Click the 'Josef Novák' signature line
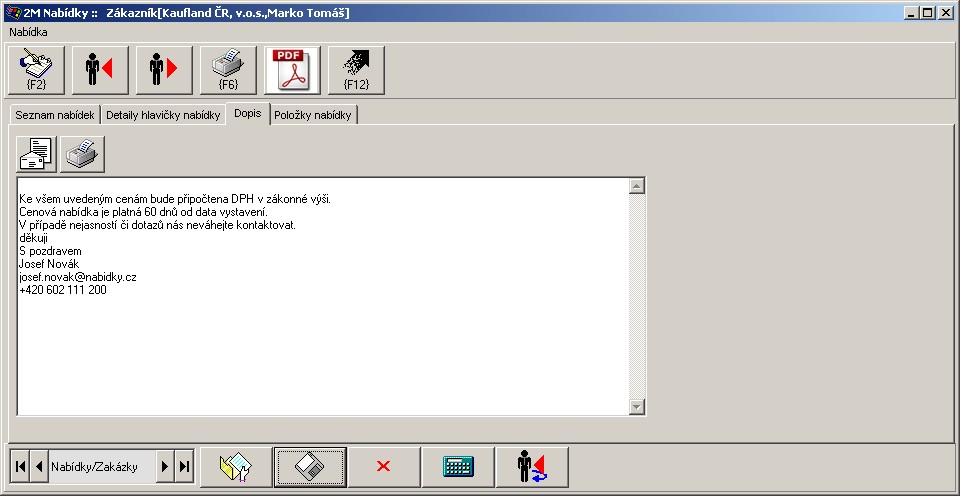Image resolution: width=960 pixels, height=496 pixels. click(49, 265)
